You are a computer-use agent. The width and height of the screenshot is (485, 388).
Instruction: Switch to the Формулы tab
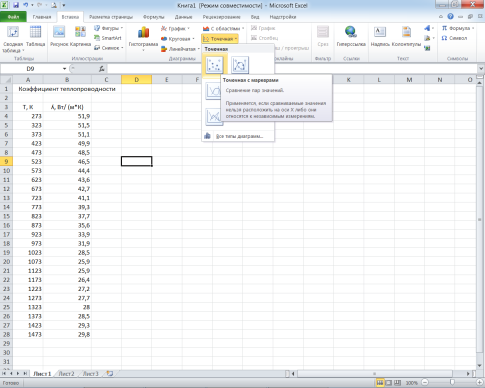pyautogui.click(x=154, y=17)
